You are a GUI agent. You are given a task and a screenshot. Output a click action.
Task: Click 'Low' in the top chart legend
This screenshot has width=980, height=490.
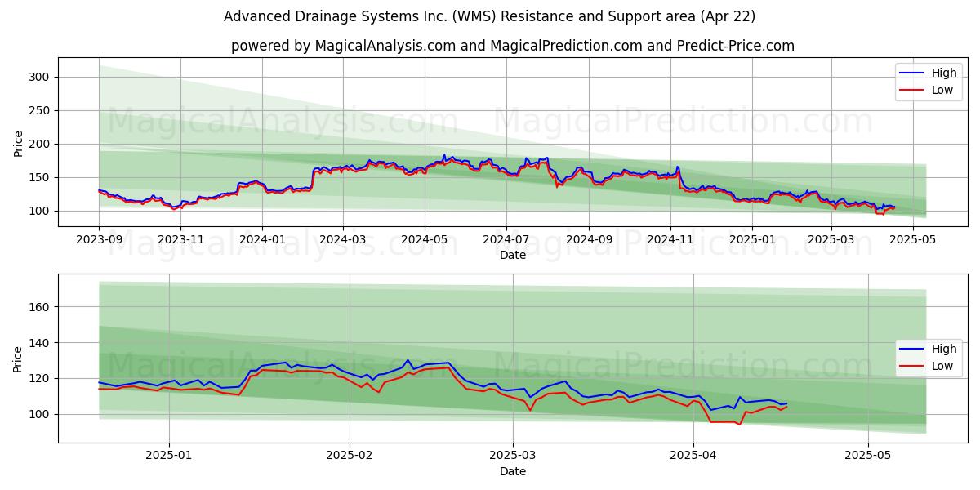(x=942, y=90)
